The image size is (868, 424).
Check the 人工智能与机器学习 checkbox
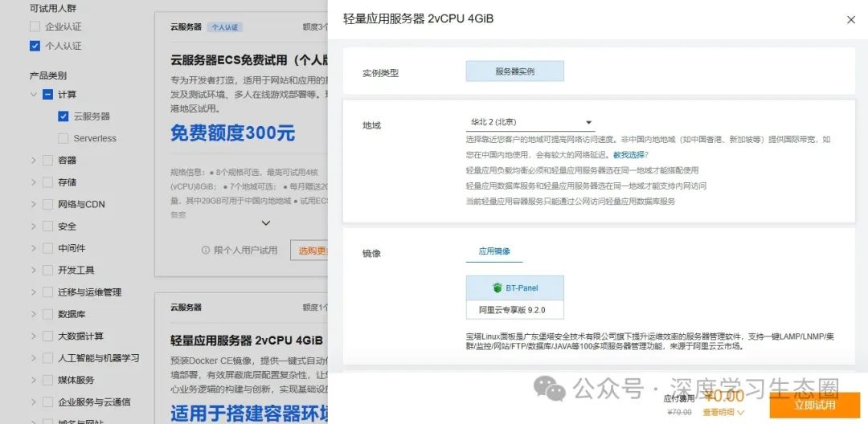47,358
